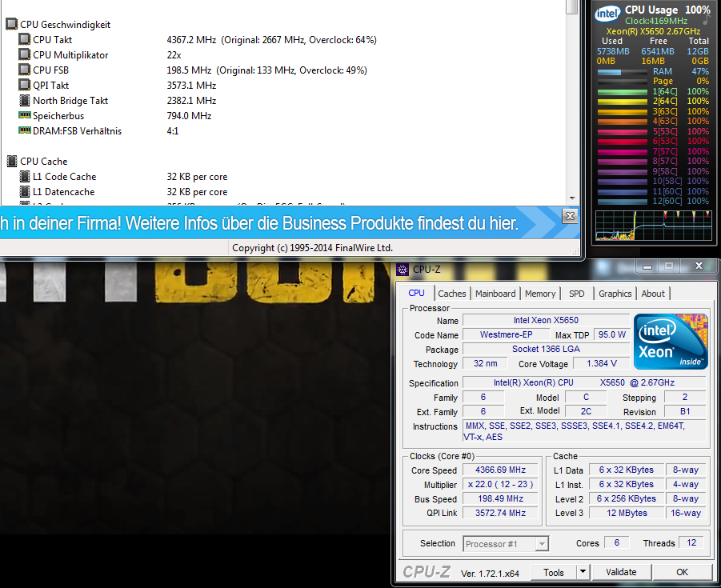This screenshot has height=588, width=721.
Task: Click the icon beside CPU Takt
Action: point(24,39)
